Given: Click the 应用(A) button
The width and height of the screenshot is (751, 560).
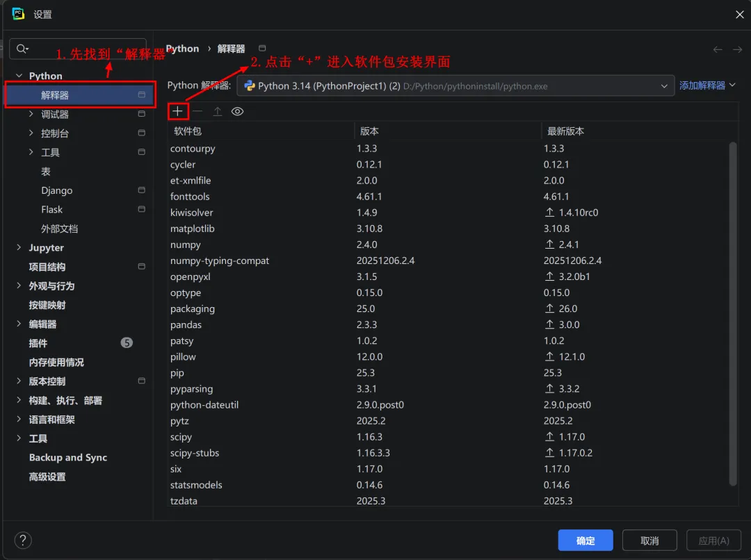Looking at the screenshot, I should [713, 541].
